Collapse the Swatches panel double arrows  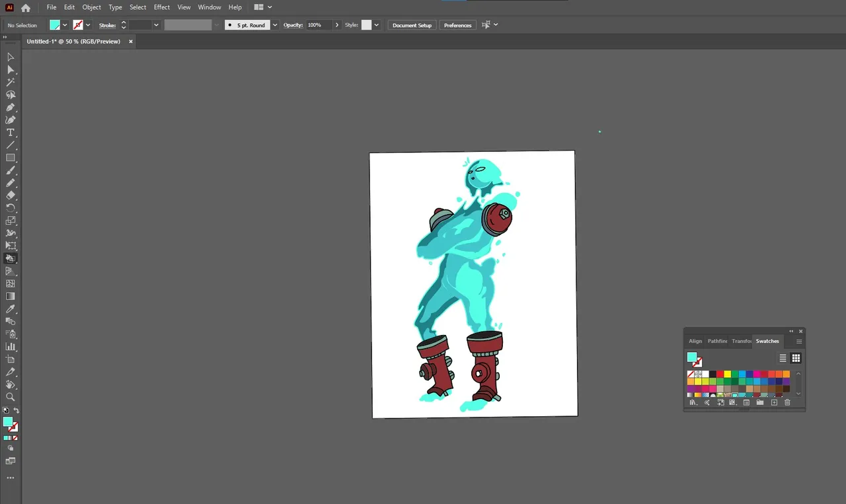tap(791, 331)
